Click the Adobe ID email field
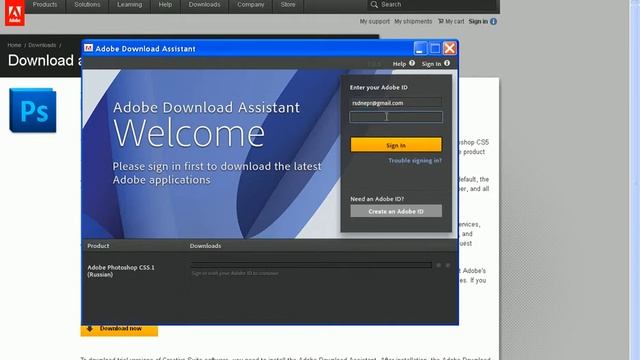The width and height of the screenshot is (640, 360). (396, 103)
